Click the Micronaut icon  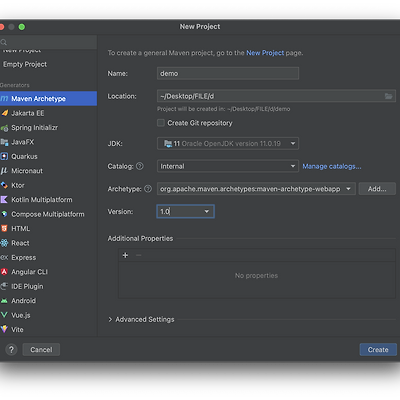point(4,171)
